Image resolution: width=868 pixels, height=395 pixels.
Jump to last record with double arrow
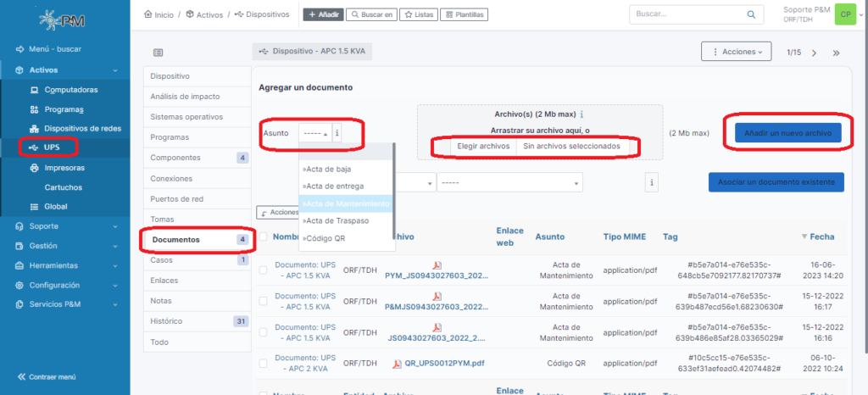coord(836,53)
